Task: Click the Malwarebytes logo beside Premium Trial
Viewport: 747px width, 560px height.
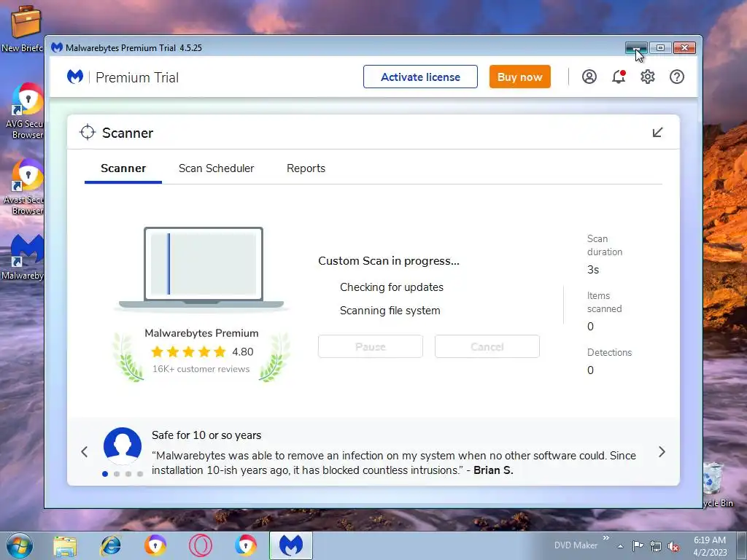Action: 75,77
